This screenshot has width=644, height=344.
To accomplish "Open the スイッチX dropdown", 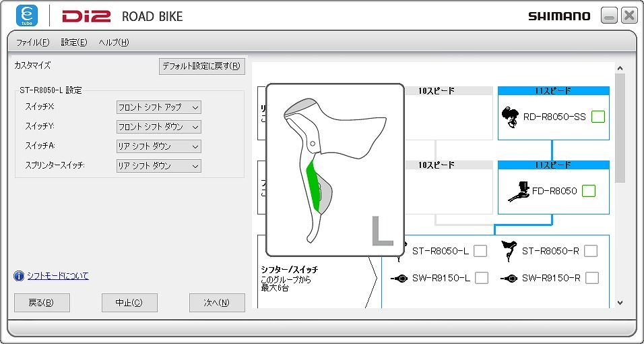I will point(158,107).
